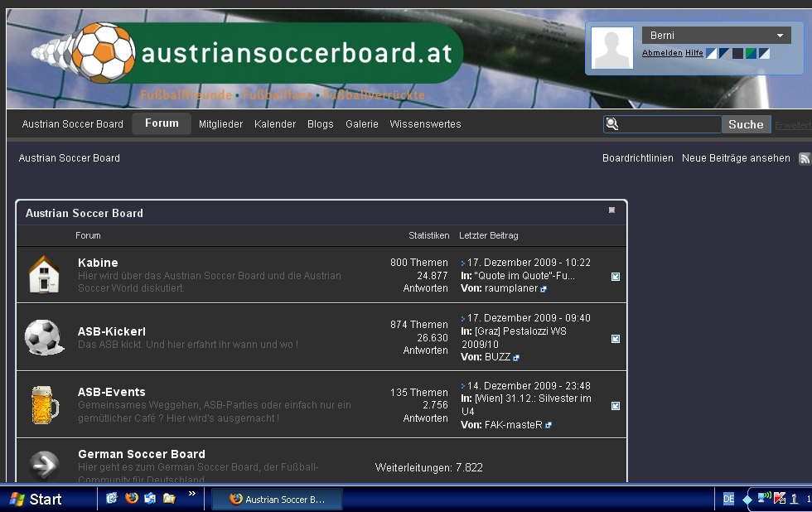Open the Forum tab
Viewport: 812px width, 512px height.
pyautogui.click(x=162, y=123)
